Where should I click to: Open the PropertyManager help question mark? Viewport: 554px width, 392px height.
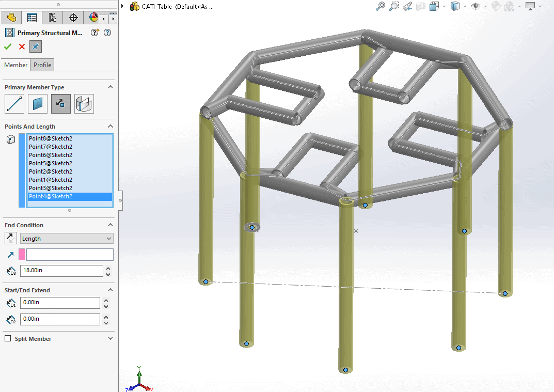107,33
